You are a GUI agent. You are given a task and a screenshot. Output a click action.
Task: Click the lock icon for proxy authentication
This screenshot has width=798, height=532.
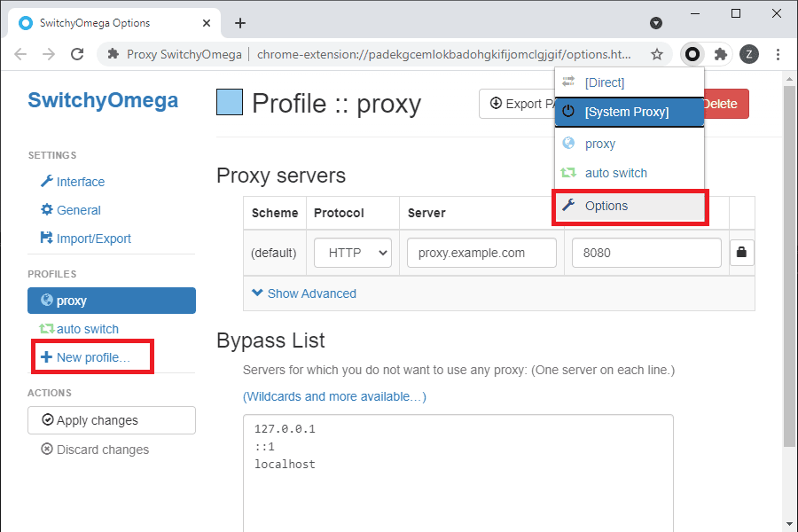(741, 253)
